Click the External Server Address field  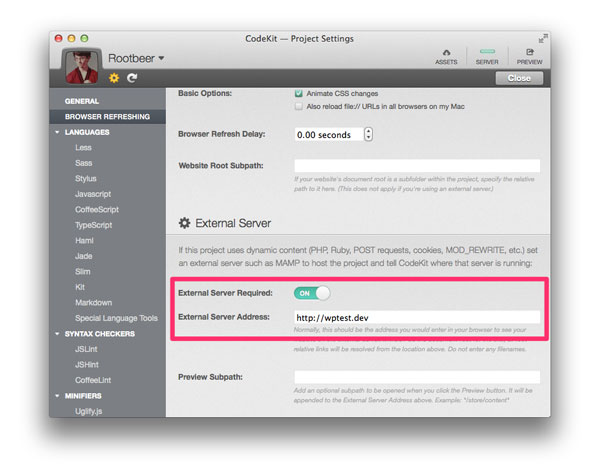tap(417, 318)
